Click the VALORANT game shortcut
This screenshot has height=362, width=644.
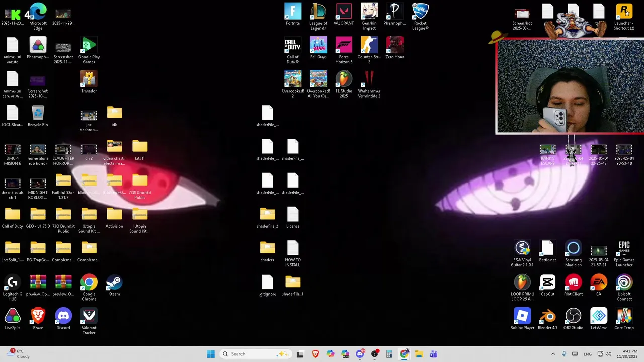pyautogui.click(x=344, y=14)
